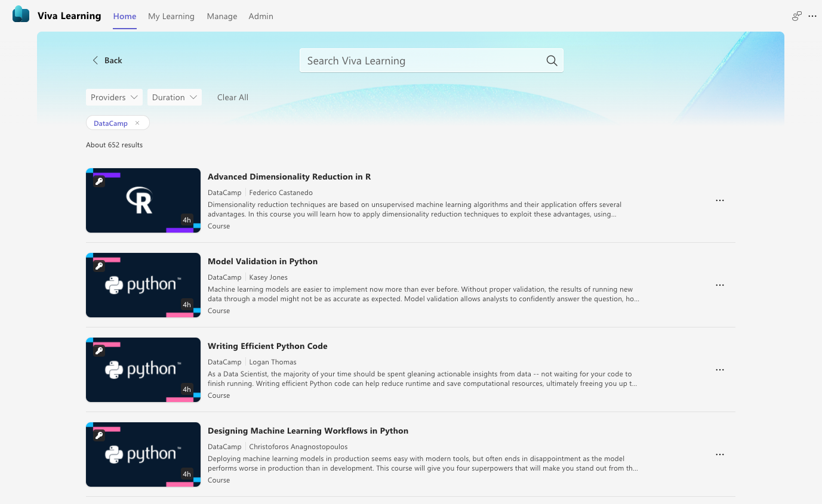Click the Viva Learning app logo
The width and height of the screenshot is (822, 504).
(x=21, y=16)
